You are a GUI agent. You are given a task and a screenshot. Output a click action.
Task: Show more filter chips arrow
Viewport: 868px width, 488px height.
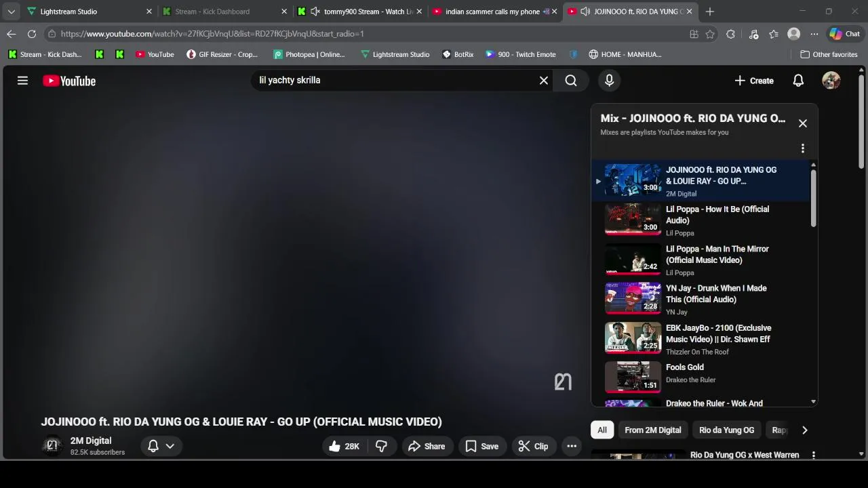804,430
